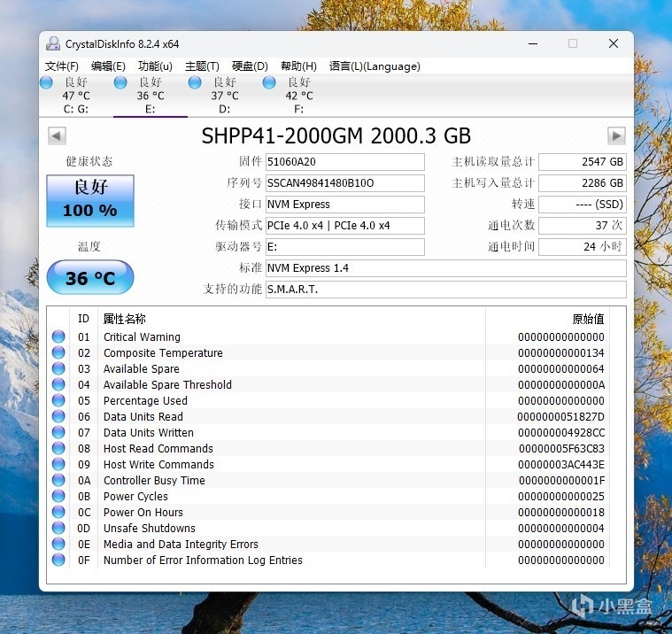
Task: Close the CrystalDiskInfo window
Action: pyautogui.click(x=614, y=43)
